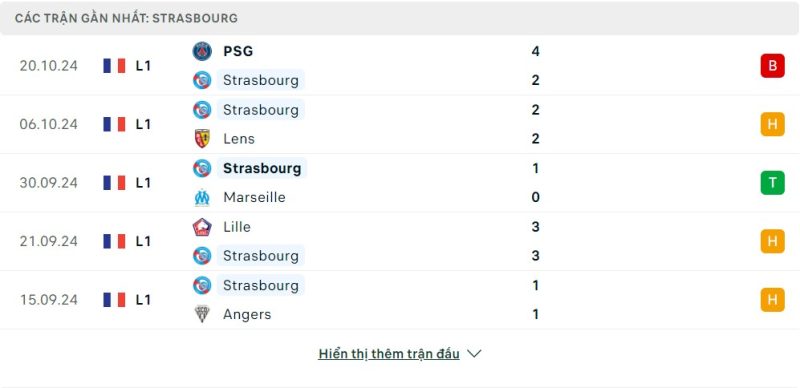800x388 pixels.
Task: Click the Lille club crest icon
Action: [x=202, y=227]
